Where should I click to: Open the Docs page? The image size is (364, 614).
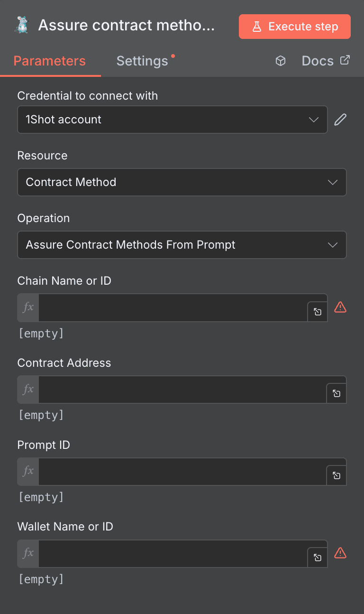coord(318,61)
